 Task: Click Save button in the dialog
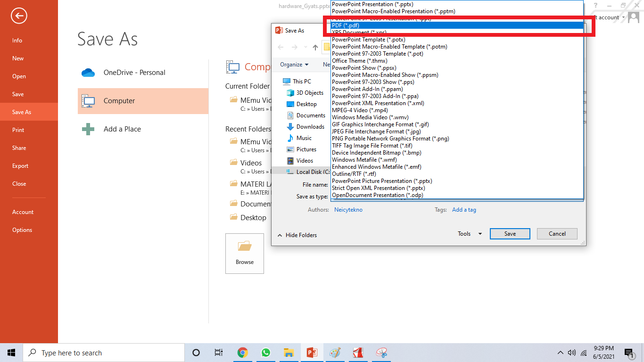coord(510,234)
